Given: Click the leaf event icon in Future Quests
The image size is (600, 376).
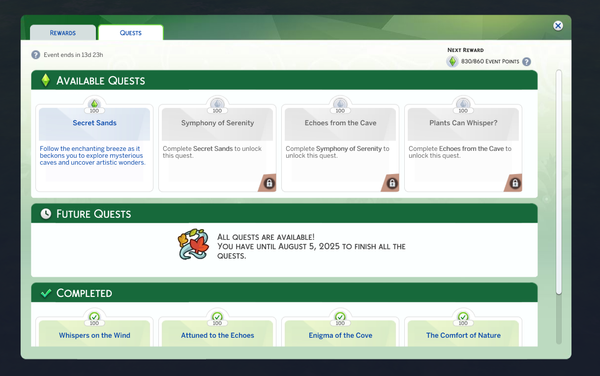Looking at the screenshot, I should (x=194, y=244).
